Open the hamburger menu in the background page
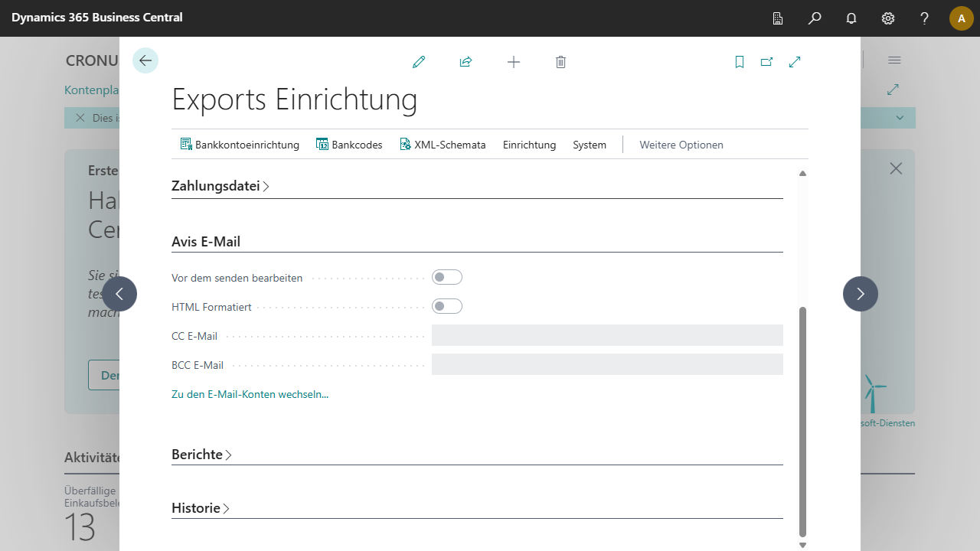Screen dimensions: 980x551 (x=894, y=60)
